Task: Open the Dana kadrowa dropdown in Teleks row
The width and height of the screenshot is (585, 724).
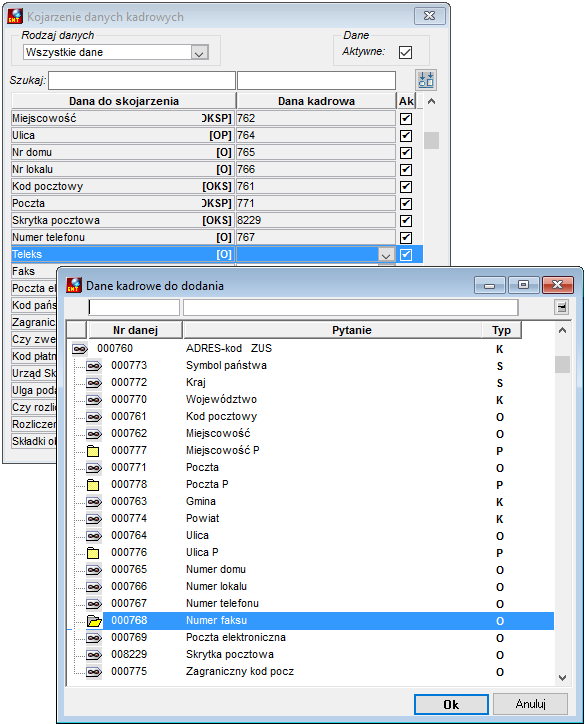Action: pos(386,254)
